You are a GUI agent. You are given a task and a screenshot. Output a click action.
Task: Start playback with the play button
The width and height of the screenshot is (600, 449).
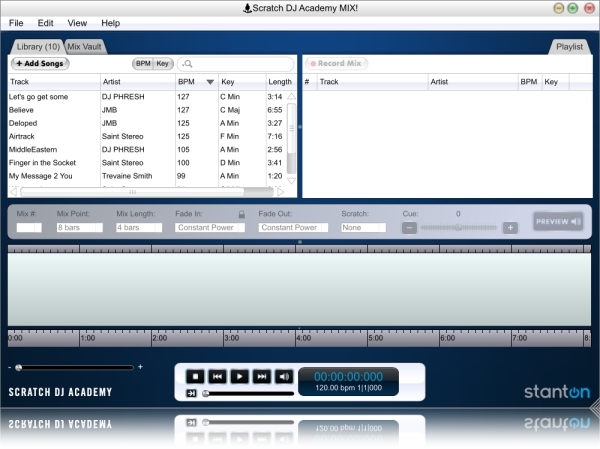click(x=240, y=377)
